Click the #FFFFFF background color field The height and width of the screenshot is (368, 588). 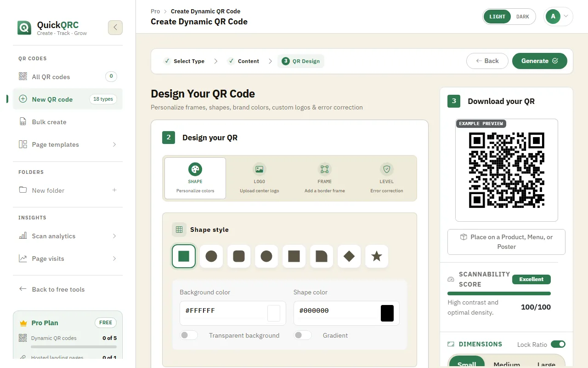pyautogui.click(x=233, y=313)
